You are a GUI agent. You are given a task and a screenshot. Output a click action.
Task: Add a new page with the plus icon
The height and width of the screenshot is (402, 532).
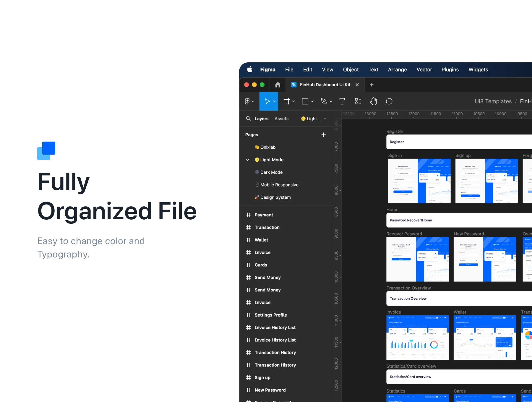pos(324,135)
